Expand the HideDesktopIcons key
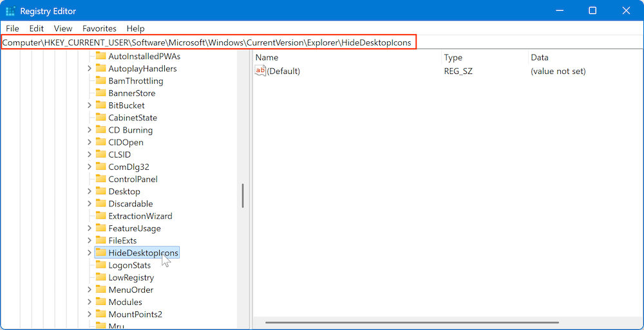The height and width of the screenshot is (330, 644). coord(89,253)
